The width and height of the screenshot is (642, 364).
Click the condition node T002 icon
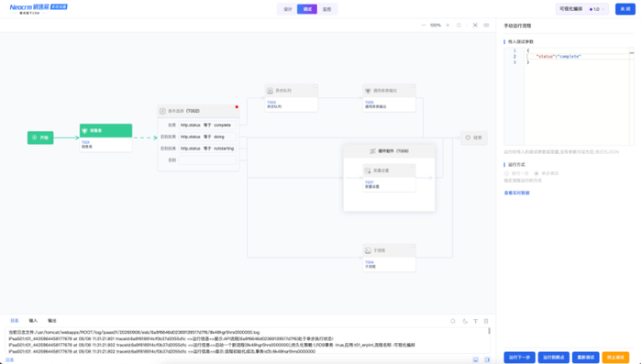click(x=162, y=111)
